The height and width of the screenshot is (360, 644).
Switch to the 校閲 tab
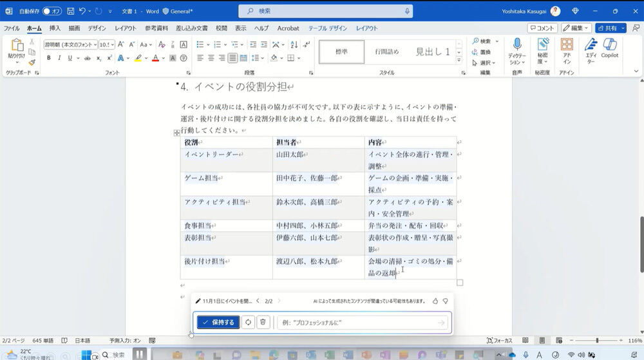point(222,28)
